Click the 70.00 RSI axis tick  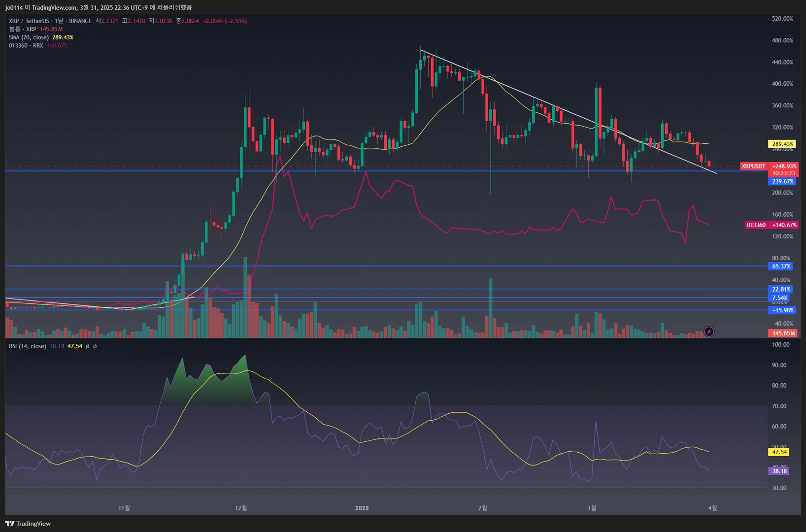point(779,406)
